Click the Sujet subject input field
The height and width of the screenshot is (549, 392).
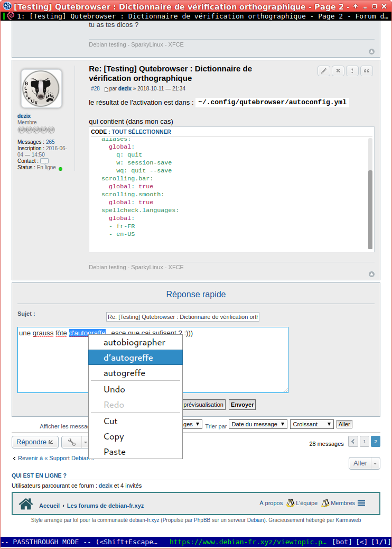(183, 317)
